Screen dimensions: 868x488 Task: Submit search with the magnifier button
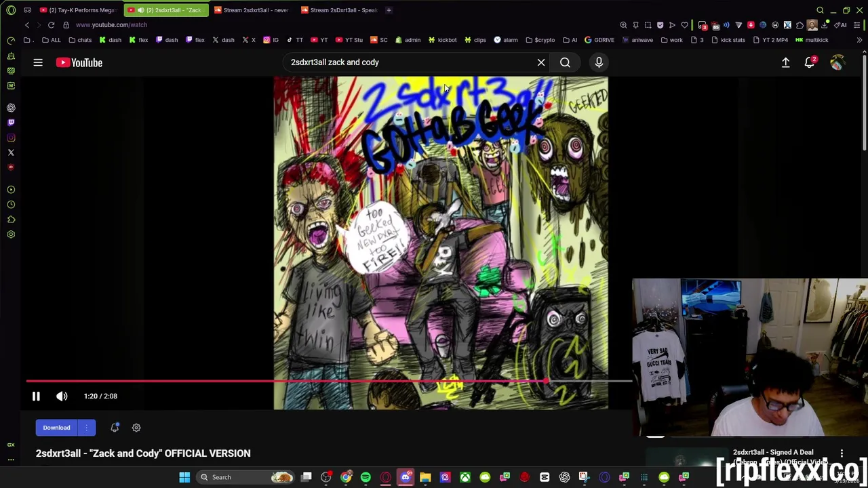(x=565, y=62)
